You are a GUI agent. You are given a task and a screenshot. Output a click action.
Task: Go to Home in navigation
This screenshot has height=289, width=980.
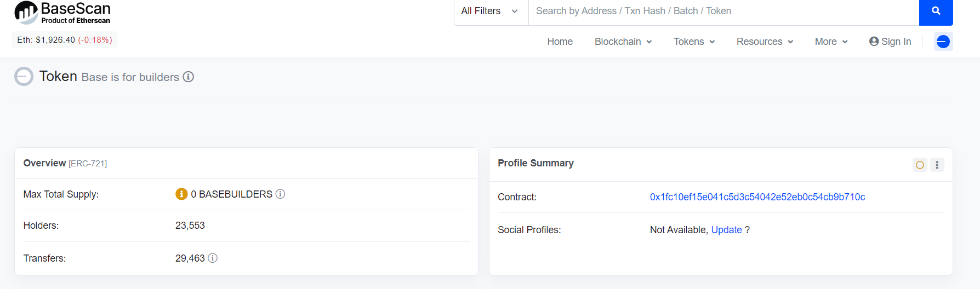(560, 42)
